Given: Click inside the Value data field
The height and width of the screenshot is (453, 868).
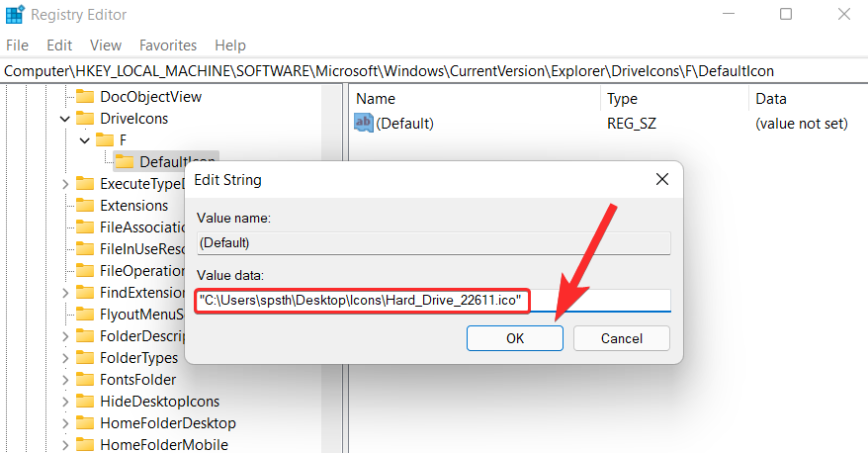Looking at the screenshot, I should 433,301.
